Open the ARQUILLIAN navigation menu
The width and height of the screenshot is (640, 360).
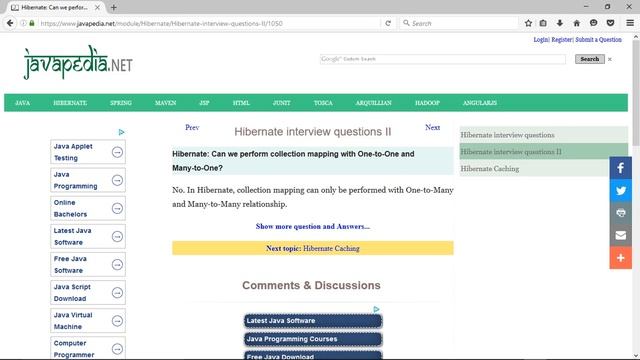coord(373,103)
